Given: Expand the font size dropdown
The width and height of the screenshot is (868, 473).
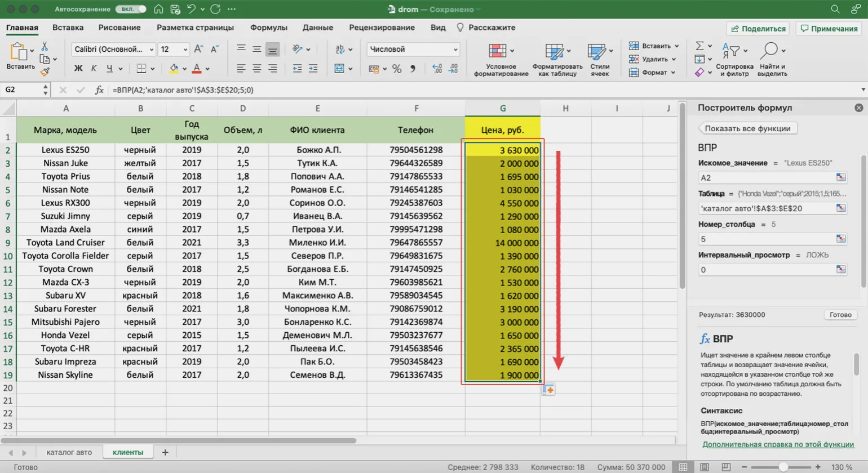Looking at the screenshot, I should (185, 50).
